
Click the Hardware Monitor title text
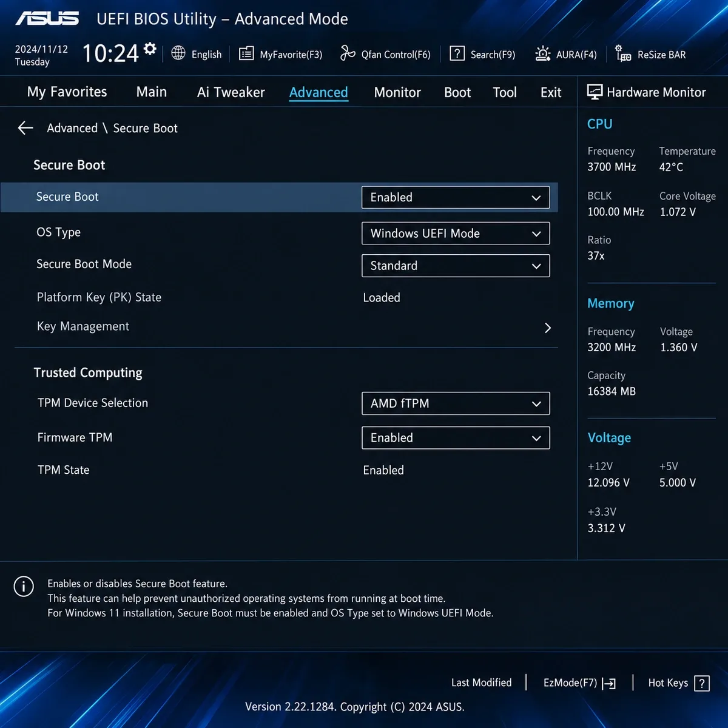656,92
